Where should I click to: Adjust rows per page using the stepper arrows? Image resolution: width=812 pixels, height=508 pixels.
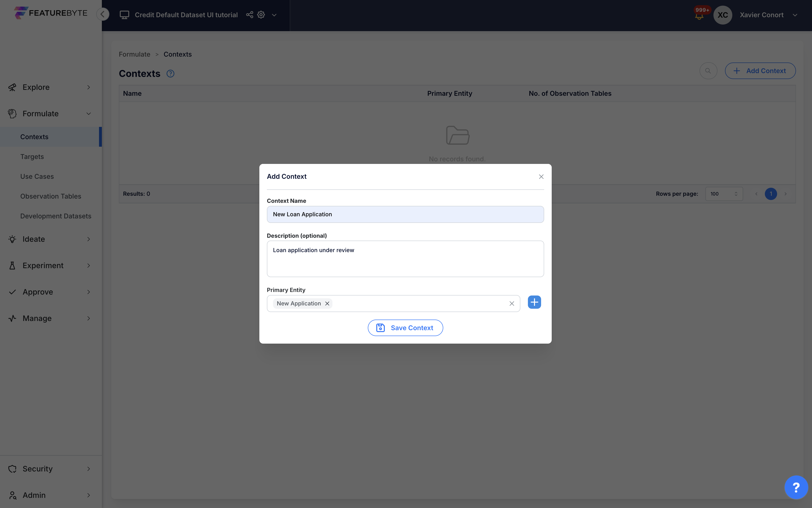[x=736, y=194]
